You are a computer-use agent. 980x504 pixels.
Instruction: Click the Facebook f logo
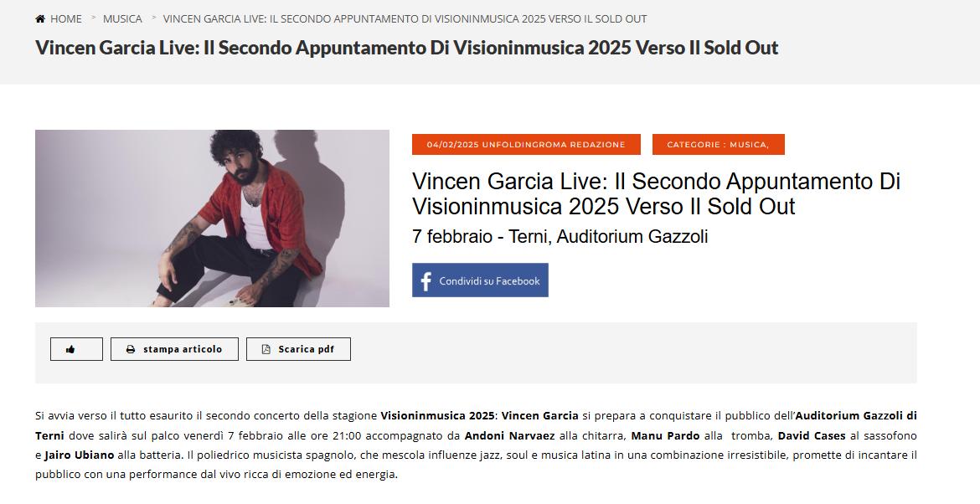coord(426,281)
